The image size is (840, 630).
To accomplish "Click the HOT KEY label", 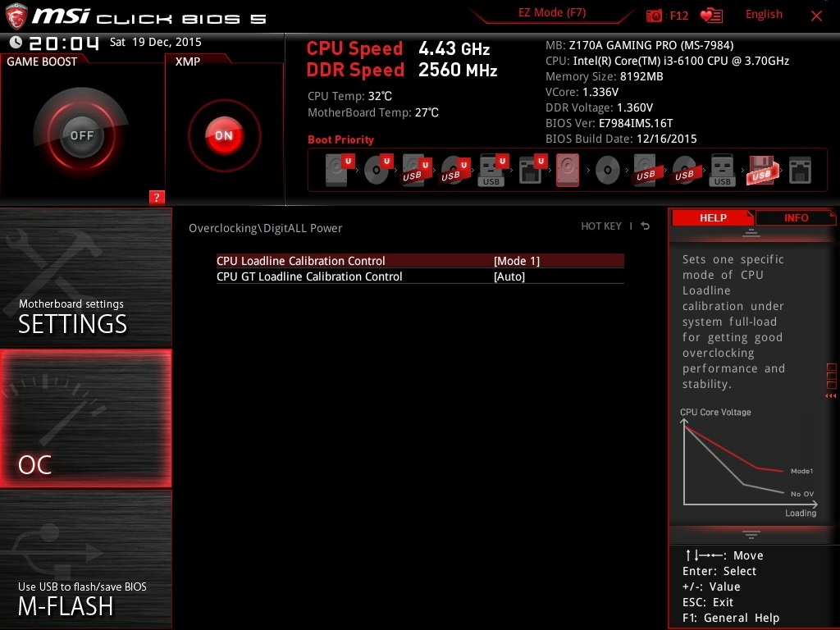I will coord(601,226).
